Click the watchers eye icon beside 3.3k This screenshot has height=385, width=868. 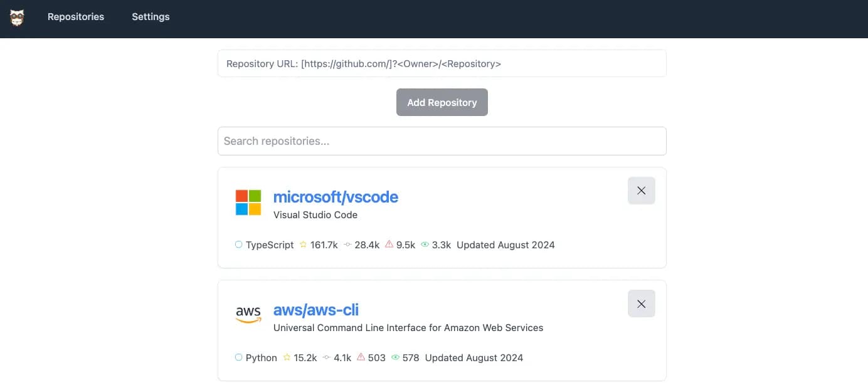coord(425,245)
